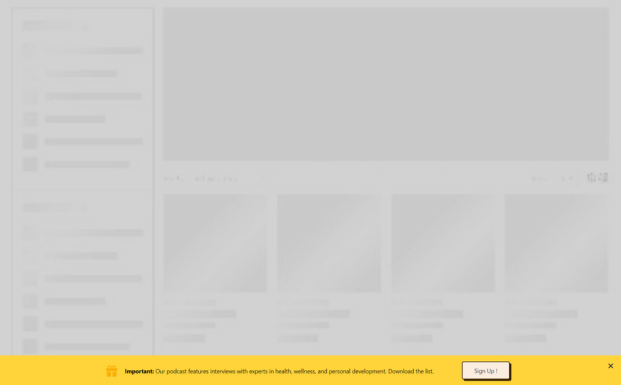Click the gift icon in the banner

click(112, 371)
